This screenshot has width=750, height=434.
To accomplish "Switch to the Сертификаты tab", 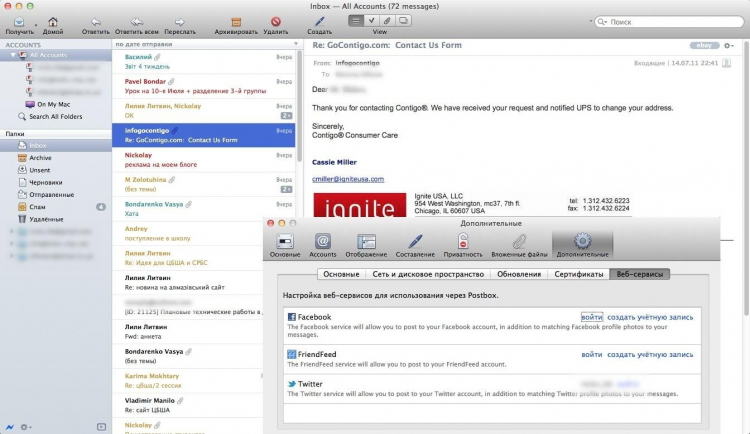I will click(579, 274).
